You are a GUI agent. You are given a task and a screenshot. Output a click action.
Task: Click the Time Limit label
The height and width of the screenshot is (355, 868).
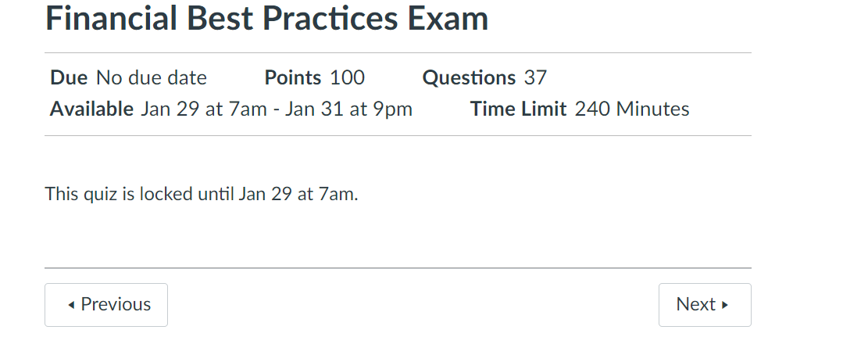[x=518, y=109]
